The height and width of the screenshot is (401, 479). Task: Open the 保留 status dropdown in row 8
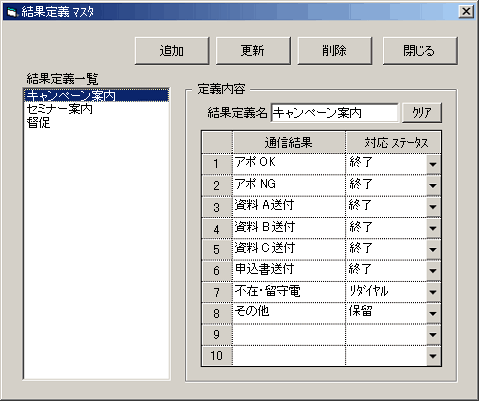[x=433, y=314]
